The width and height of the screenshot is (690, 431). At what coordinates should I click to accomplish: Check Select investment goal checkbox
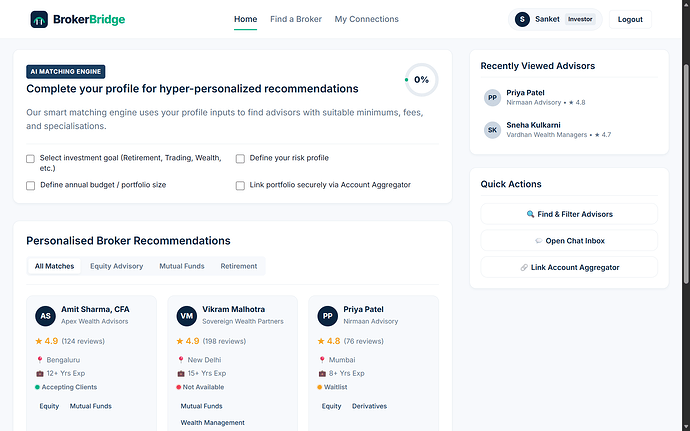point(30,159)
